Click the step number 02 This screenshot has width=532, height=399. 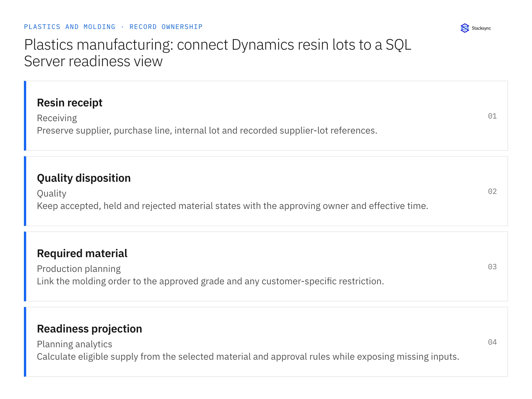pos(492,191)
